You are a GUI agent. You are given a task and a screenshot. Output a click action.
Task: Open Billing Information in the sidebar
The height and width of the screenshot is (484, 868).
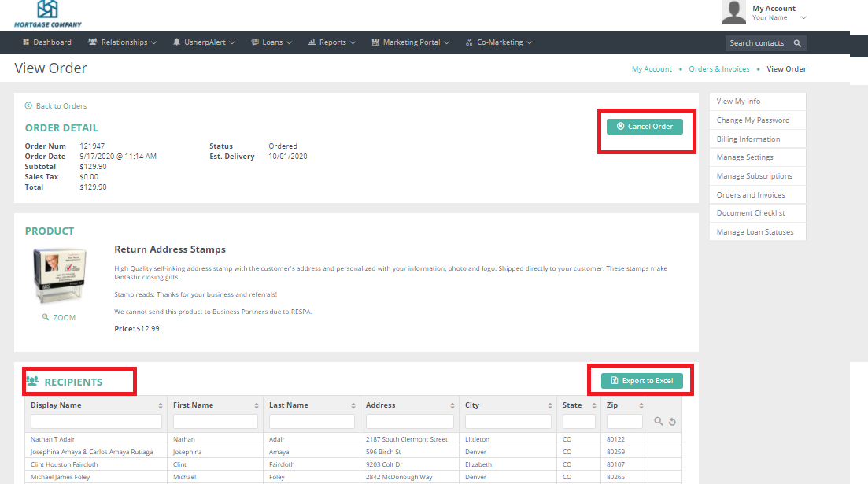point(748,139)
